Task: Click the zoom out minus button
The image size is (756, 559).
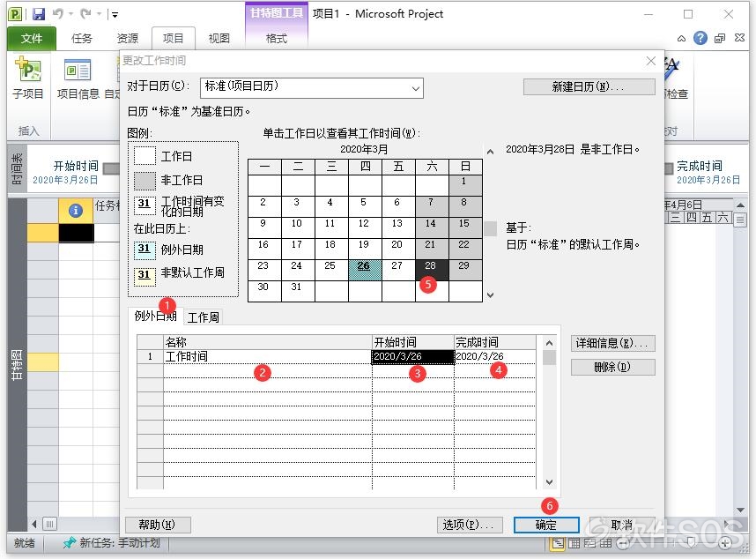Action: click(x=623, y=544)
